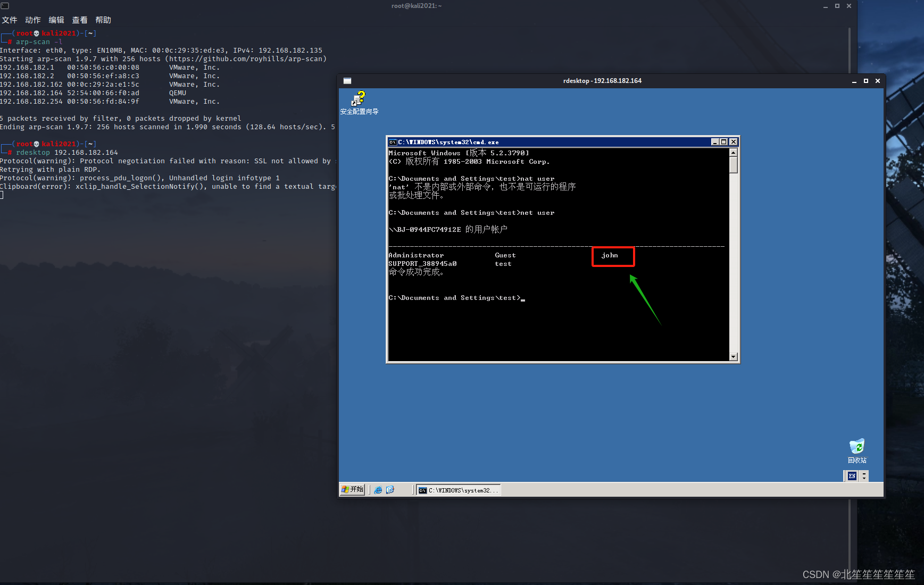Click the rdesktop - 192.168.182.164 title bar

pos(602,81)
